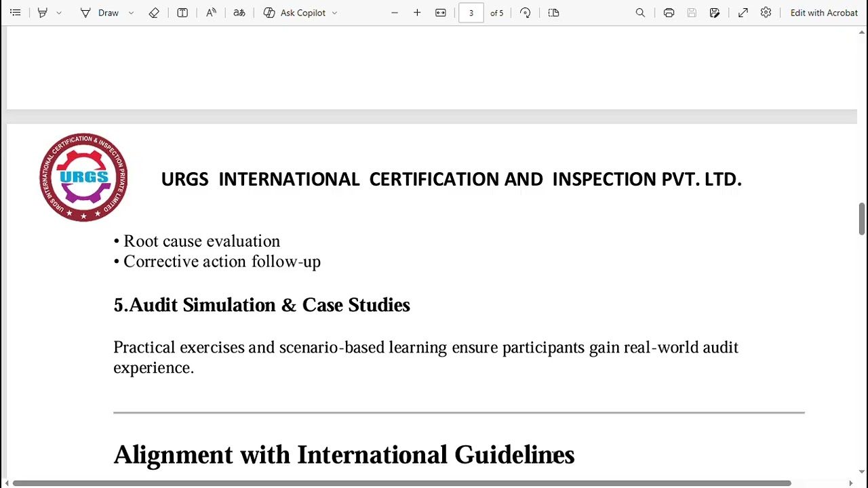Click the scroll up arrow
The height and width of the screenshot is (488, 868).
click(862, 32)
